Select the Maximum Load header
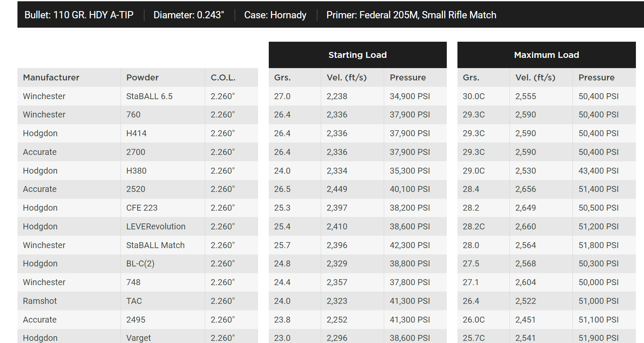Image resolution: width=644 pixels, height=343 pixels. [x=546, y=55]
